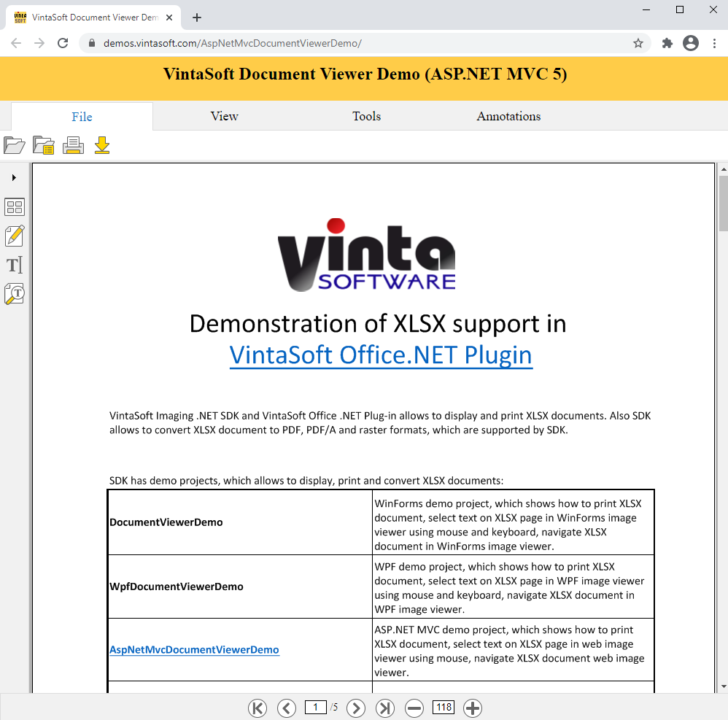Open the text selection side panel

(x=15, y=265)
